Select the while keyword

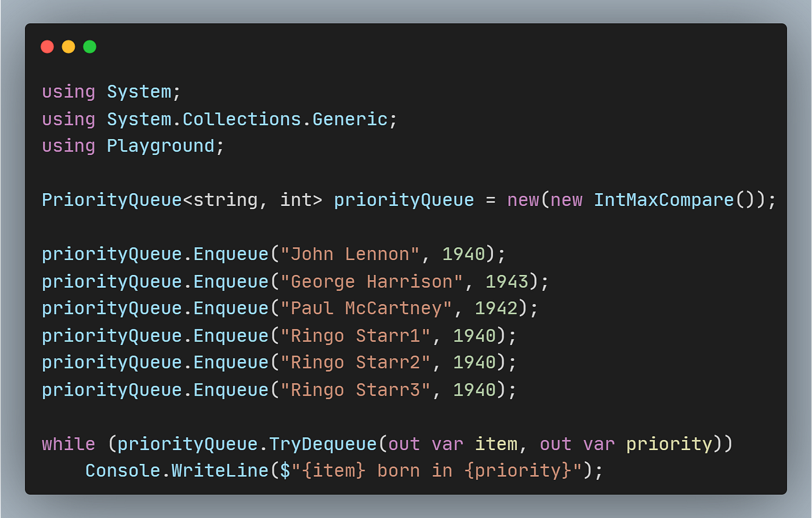68,443
